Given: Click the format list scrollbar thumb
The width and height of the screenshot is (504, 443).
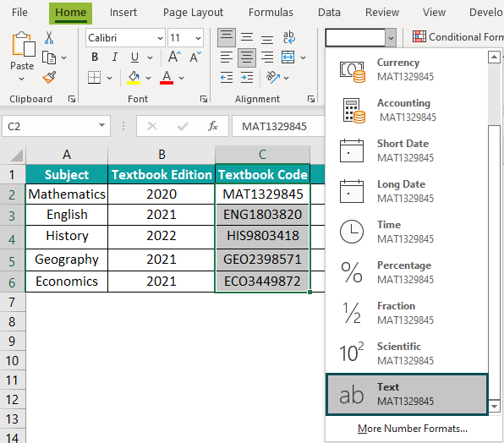Looking at the screenshot, I should [494, 262].
